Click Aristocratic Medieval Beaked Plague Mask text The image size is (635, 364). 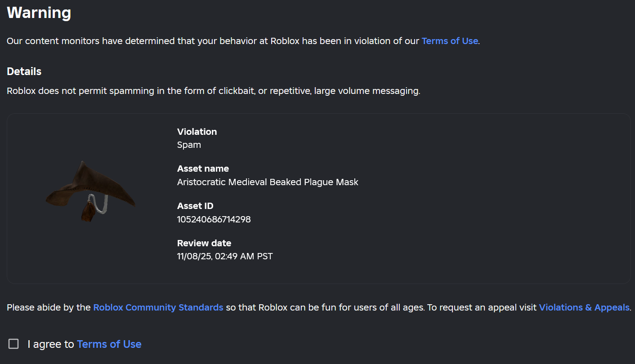point(268,182)
